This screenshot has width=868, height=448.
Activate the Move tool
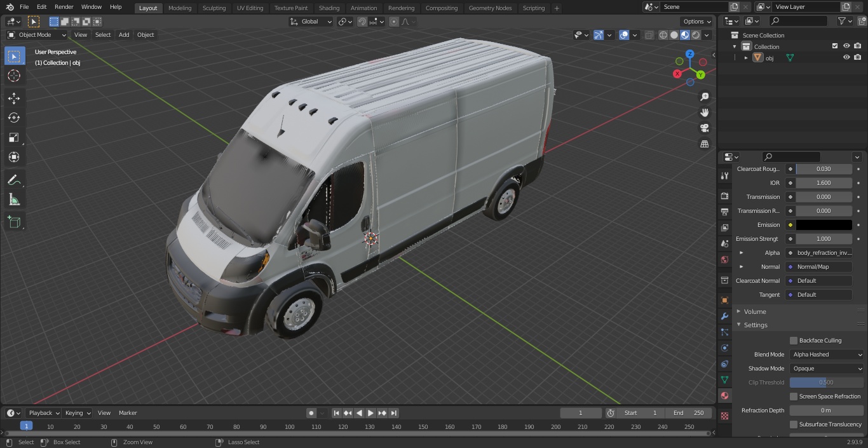coord(14,98)
